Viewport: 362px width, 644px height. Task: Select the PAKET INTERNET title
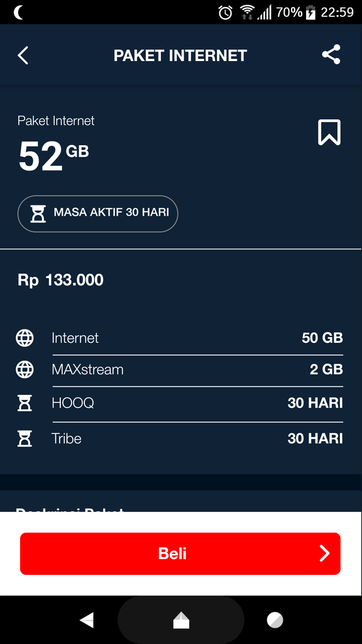tap(180, 55)
